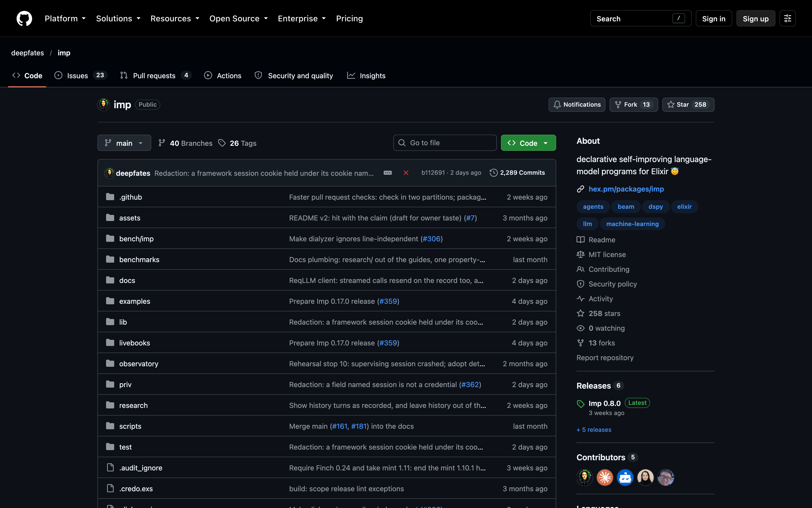812x508 pixels.
Task: Focus the Go to file search field
Action: [x=445, y=143]
